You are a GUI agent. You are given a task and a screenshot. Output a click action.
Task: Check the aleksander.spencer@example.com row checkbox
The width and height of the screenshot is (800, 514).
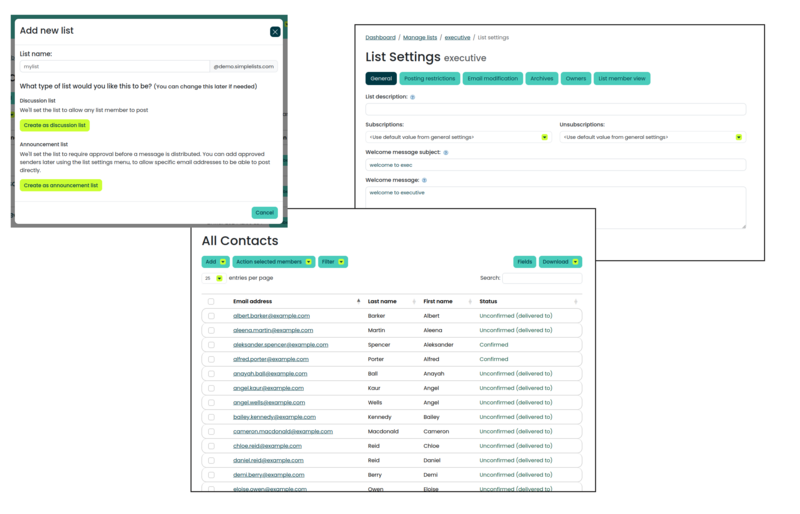click(211, 345)
